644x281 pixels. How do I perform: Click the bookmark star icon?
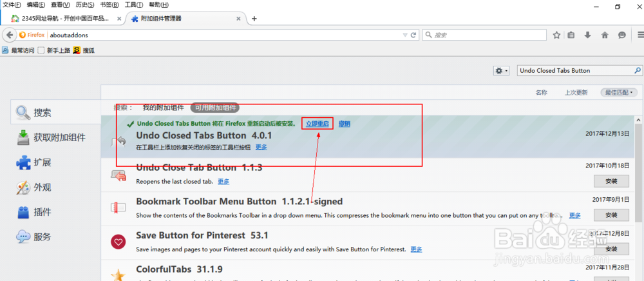coord(556,35)
